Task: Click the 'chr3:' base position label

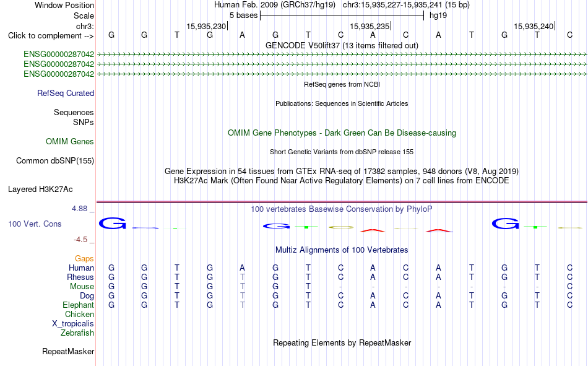Action: coord(85,26)
